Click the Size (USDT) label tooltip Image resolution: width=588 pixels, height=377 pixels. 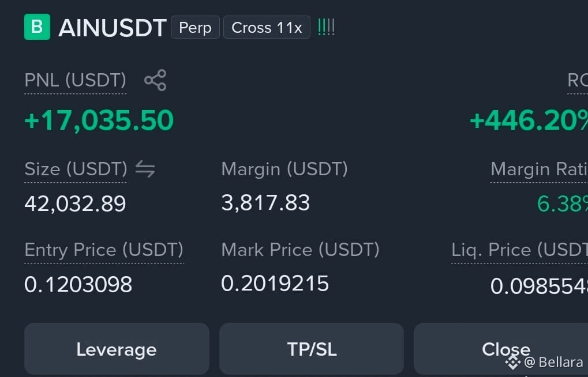click(76, 169)
